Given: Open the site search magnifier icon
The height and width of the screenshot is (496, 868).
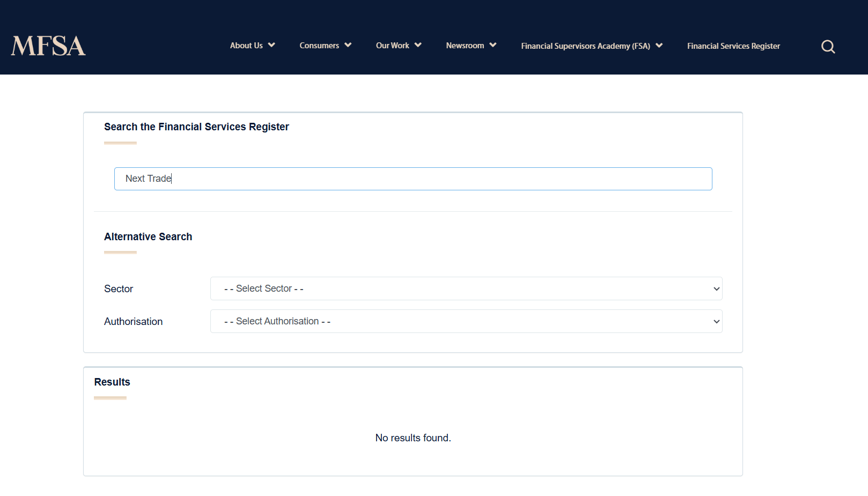Looking at the screenshot, I should coord(828,47).
